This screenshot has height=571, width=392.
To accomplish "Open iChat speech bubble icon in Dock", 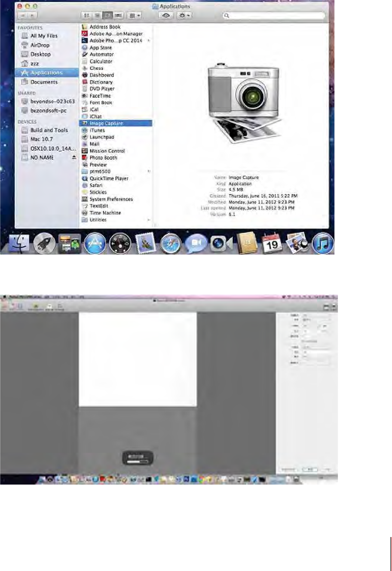I will (196, 244).
